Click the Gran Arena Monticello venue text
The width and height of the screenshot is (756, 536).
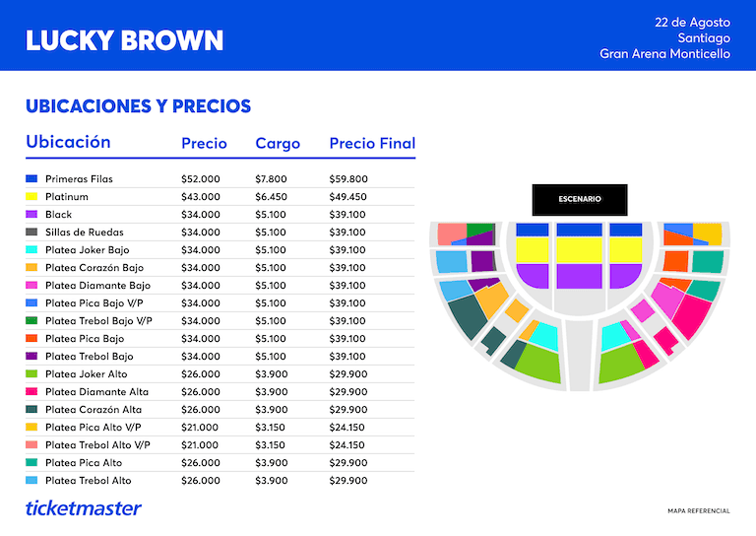[664, 53]
